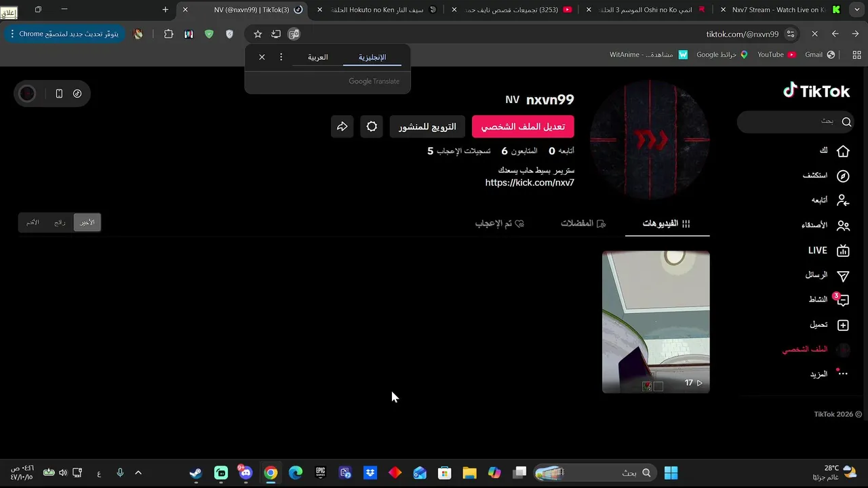Select the 'الأخير' latest sort option
Viewport: 868px width, 488px height.
(x=87, y=222)
